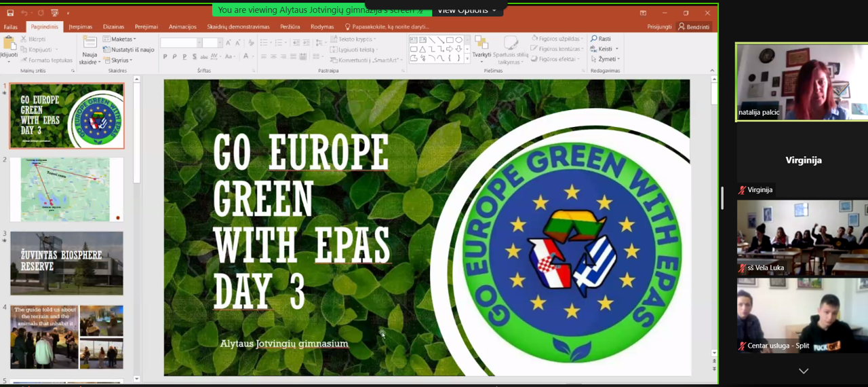868x387 pixels.
Task: Switch to the Animacijos tab
Action: pos(182,27)
